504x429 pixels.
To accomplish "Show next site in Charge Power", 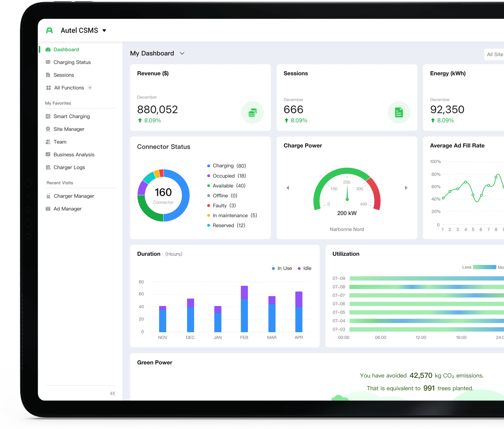I will 406,188.
